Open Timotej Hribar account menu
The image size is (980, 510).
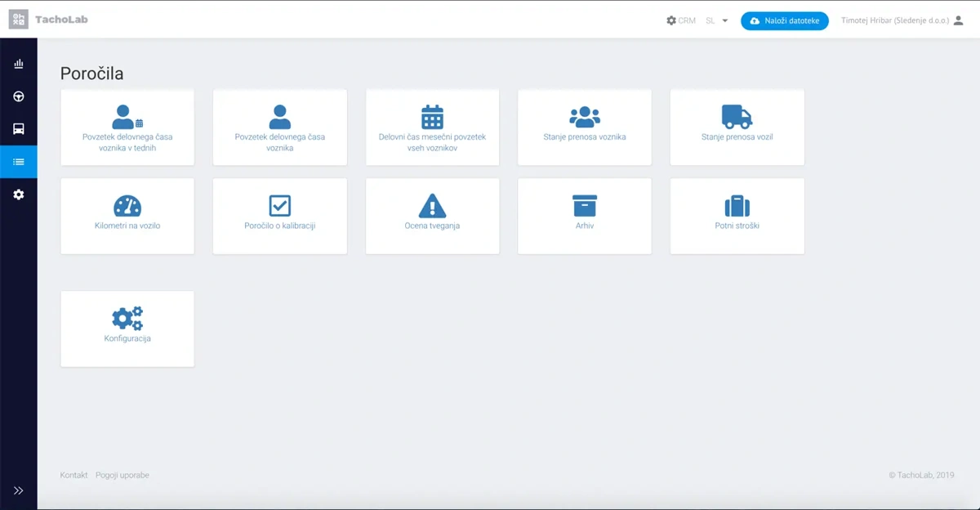[895, 20]
